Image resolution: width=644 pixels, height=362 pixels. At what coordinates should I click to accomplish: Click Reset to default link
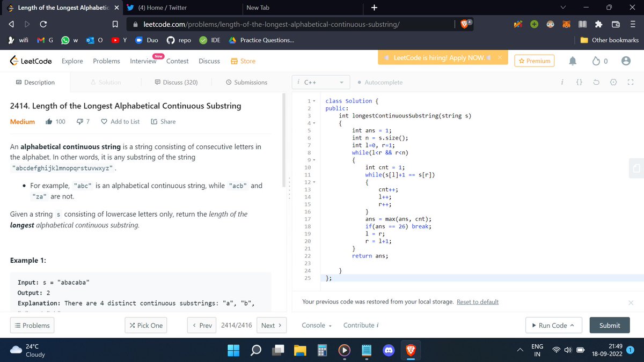tap(478, 302)
